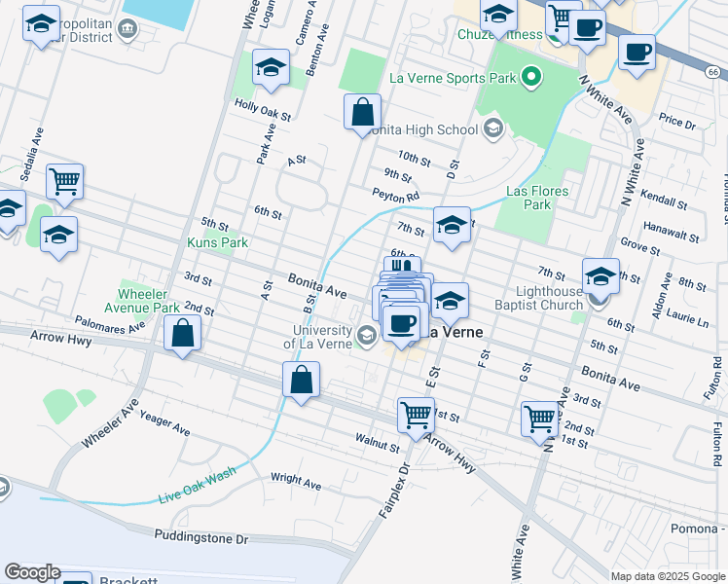Select the Lighthouse Baptist Church label
Image resolution: width=728 pixels, height=584 pixels.
[x=538, y=298]
